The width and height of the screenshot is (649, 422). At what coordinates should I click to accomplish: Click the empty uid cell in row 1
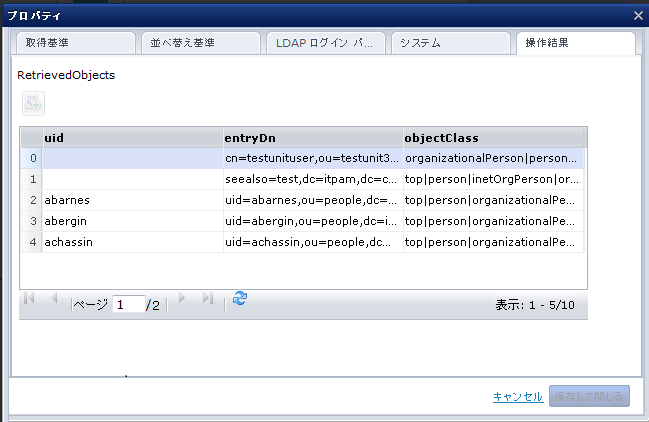coord(132,179)
